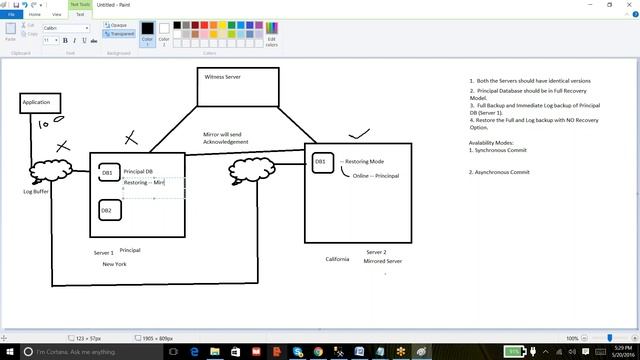Click the battery status tray icon
This screenshot has width=640, height=360.
point(515,351)
